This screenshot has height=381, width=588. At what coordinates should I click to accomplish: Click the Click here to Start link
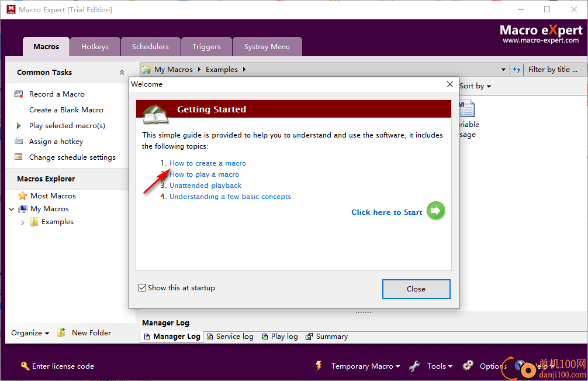pos(386,212)
